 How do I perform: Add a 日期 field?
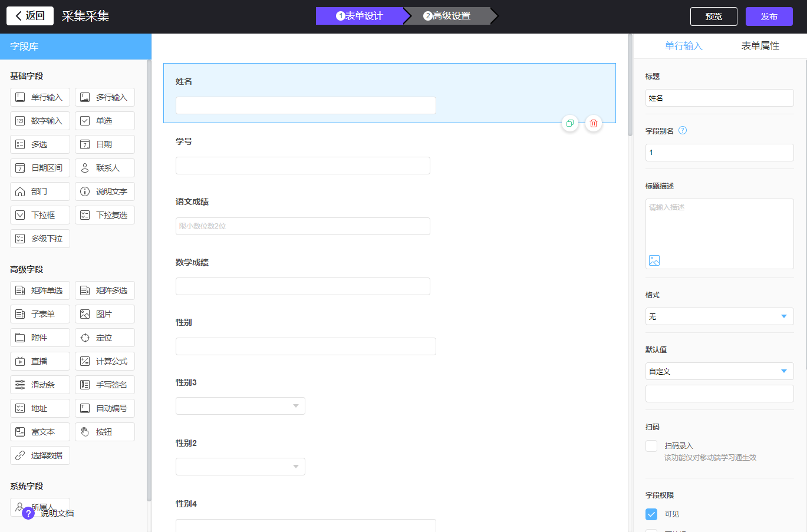[x=105, y=144]
